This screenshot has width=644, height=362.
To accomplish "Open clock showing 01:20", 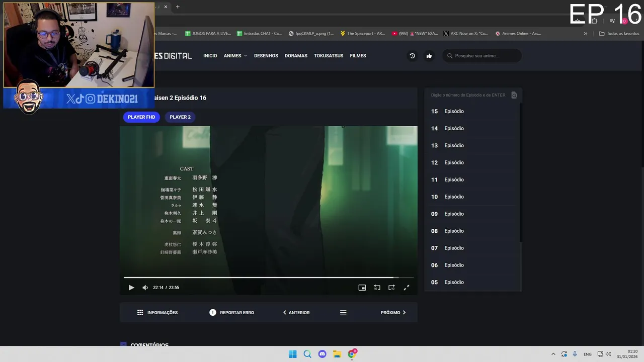I will coord(627,354).
